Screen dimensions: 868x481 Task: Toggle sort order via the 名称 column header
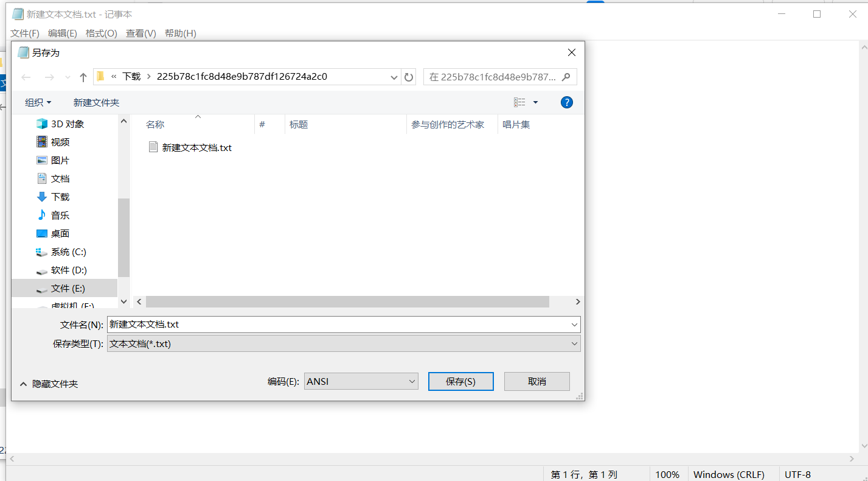[155, 124]
